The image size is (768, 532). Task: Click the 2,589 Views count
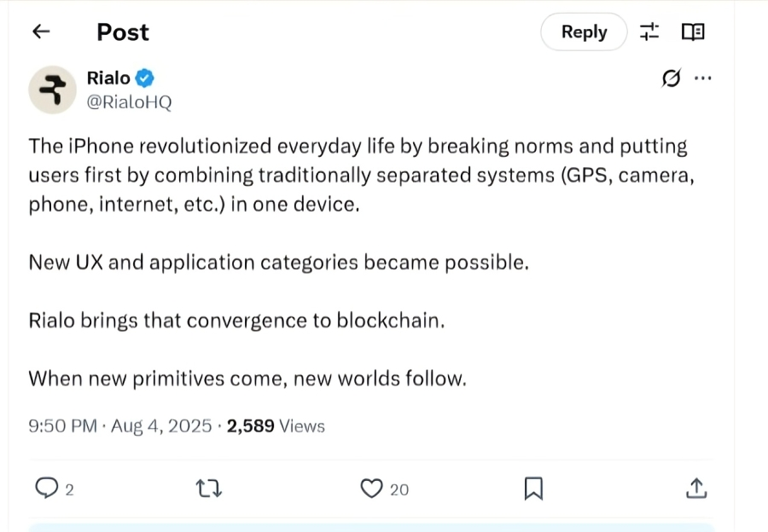point(275,425)
